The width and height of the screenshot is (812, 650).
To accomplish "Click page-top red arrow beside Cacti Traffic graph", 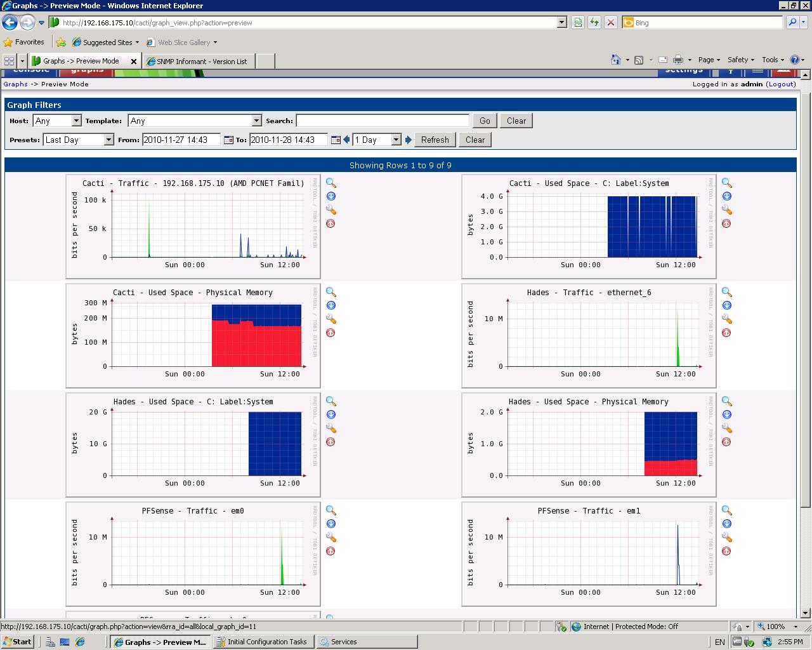I will [x=331, y=223].
